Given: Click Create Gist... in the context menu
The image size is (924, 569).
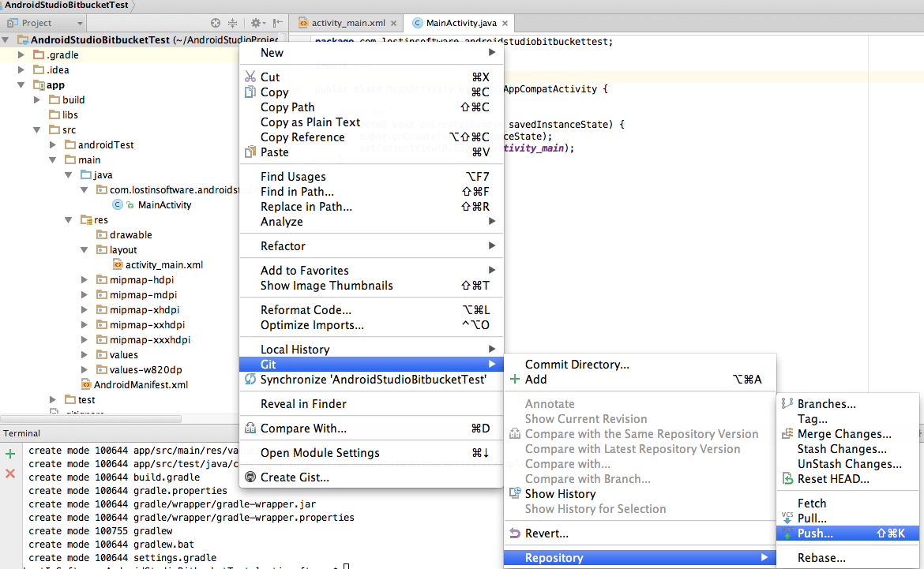Looking at the screenshot, I should pyautogui.click(x=295, y=477).
